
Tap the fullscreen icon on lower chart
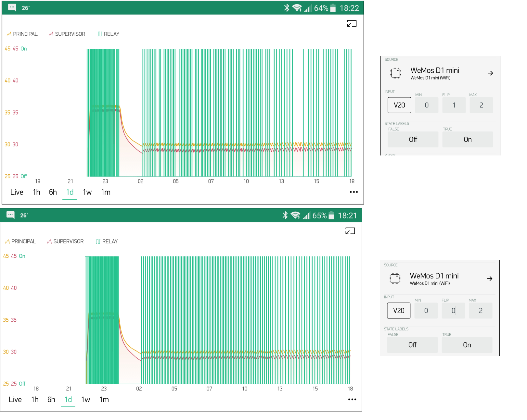point(350,231)
